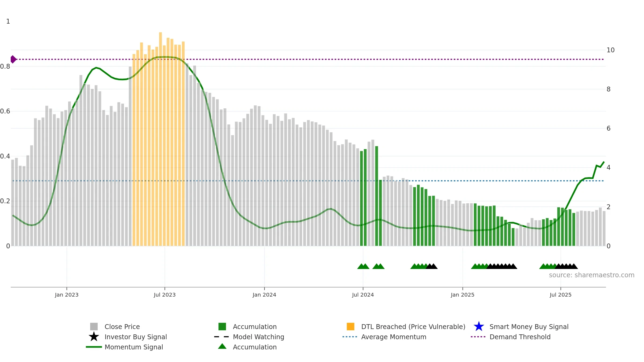Click the black Investor Buy Signal star
The image size is (644, 362).
point(94,337)
